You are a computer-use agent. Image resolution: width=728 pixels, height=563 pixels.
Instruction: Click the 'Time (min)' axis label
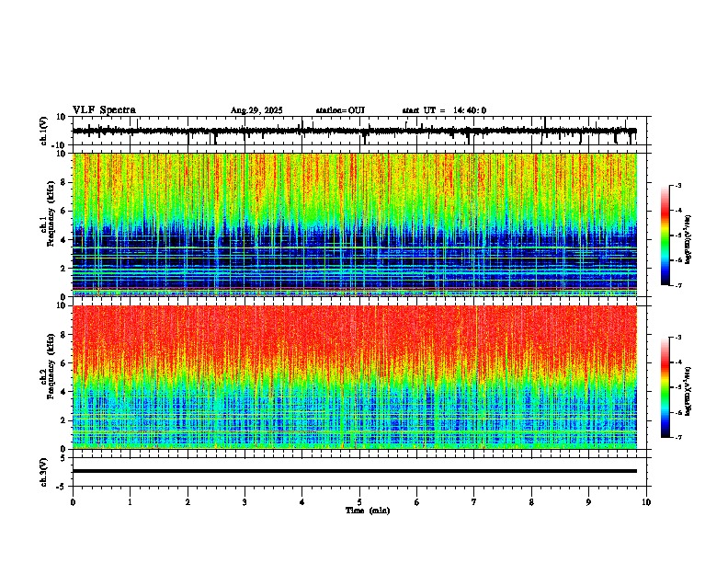(x=368, y=511)
